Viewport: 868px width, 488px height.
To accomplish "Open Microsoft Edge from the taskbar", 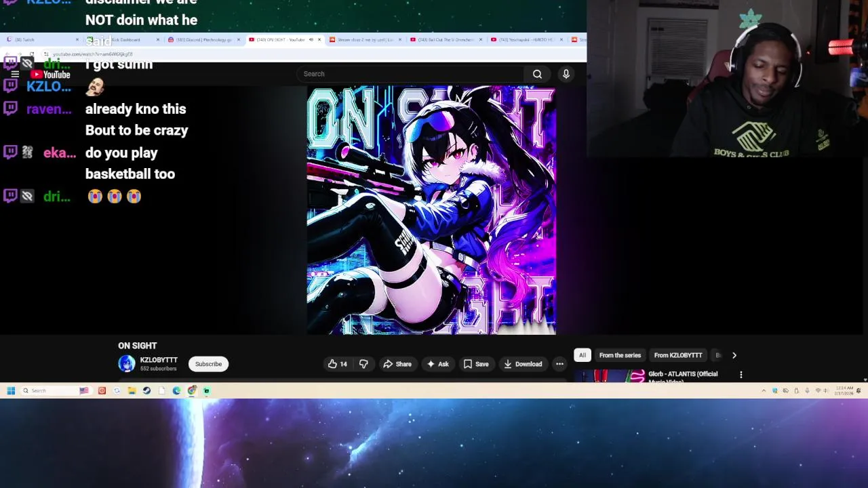I will pos(176,390).
